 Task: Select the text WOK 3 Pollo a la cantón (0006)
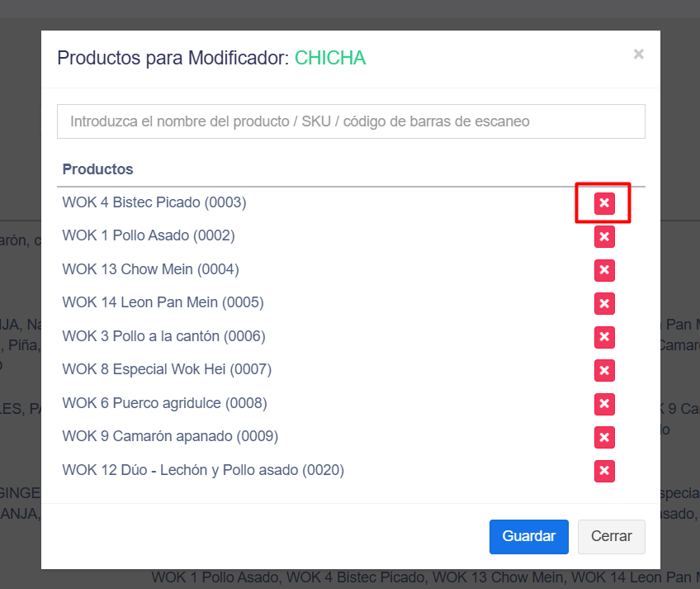coord(163,336)
